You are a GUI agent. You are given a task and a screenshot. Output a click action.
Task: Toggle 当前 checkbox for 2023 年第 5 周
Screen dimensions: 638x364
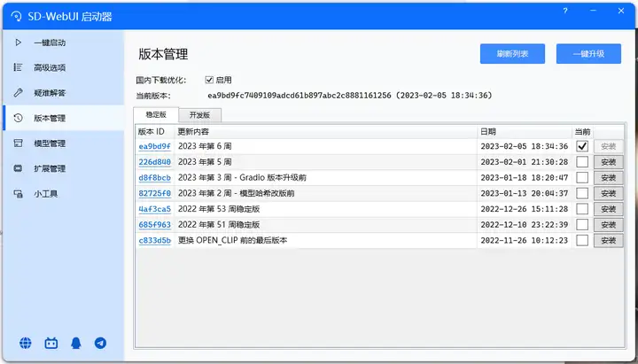582,162
